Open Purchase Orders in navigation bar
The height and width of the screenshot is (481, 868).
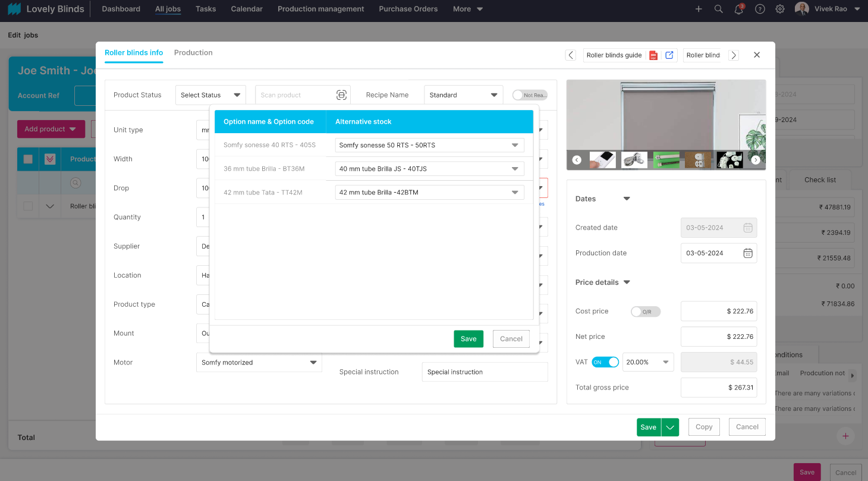408,9
